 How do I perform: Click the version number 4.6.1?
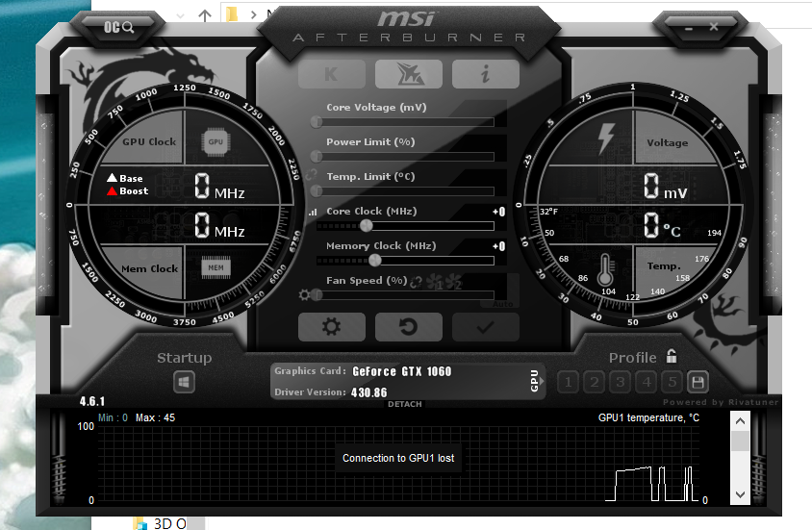point(92,401)
